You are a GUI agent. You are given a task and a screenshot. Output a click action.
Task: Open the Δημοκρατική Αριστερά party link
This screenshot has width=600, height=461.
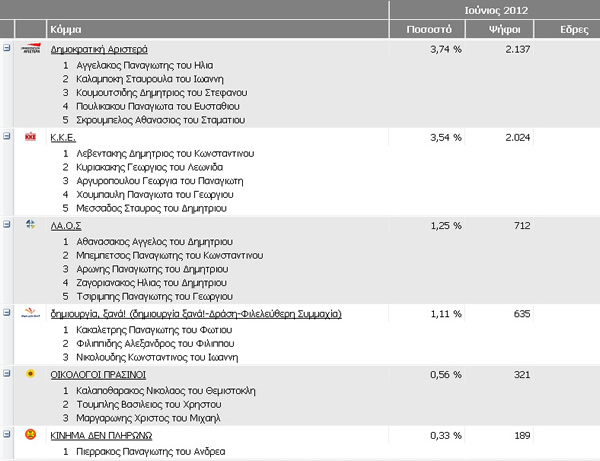point(99,49)
